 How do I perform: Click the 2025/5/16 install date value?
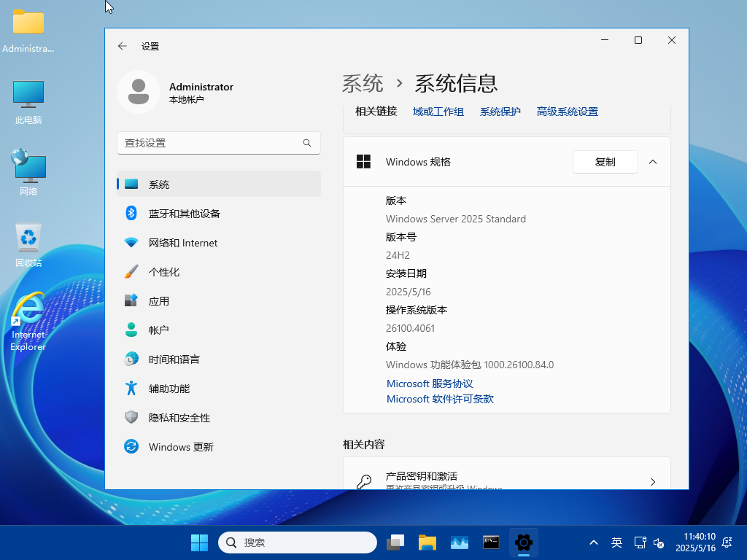(409, 292)
